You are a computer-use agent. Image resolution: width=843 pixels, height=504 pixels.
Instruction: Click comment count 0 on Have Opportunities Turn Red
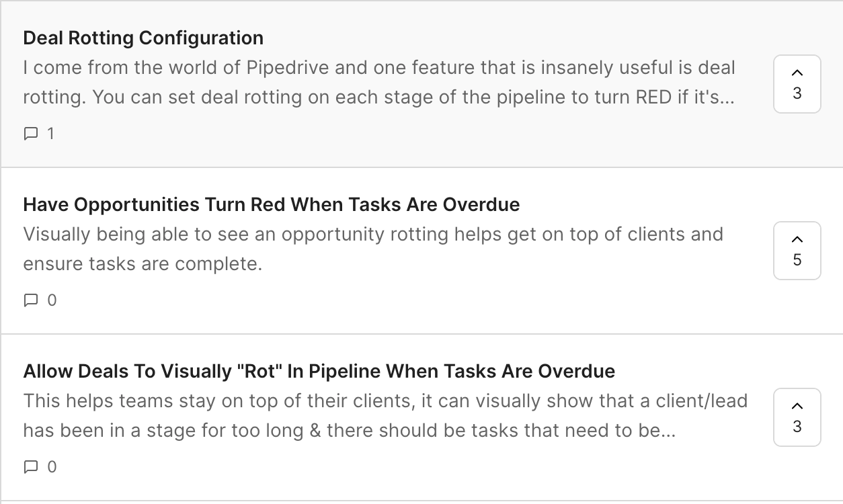pyautogui.click(x=52, y=300)
